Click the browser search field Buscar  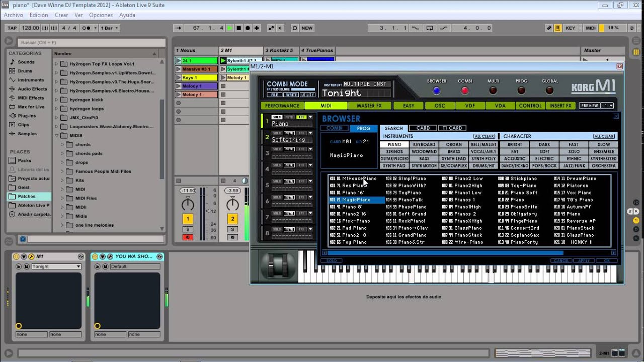point(91,43)
